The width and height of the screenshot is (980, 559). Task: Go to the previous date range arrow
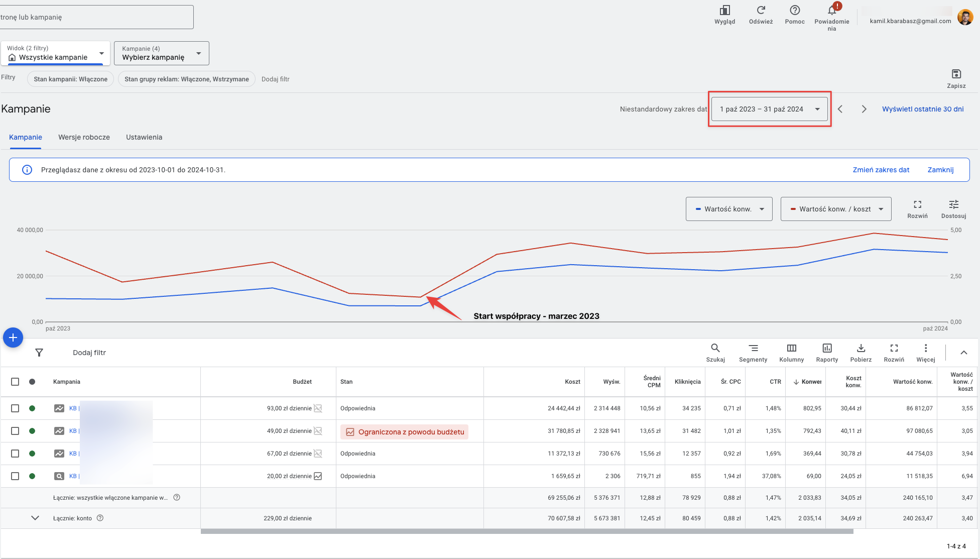840,109
